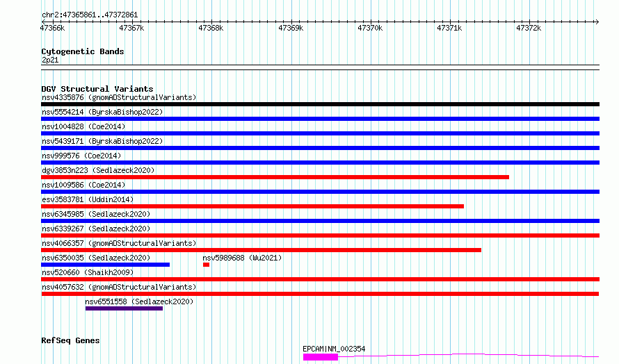The image size is (619, 364).
Task: Open nsv5989688 (Wu2021) label
Action: click(242, 258)
